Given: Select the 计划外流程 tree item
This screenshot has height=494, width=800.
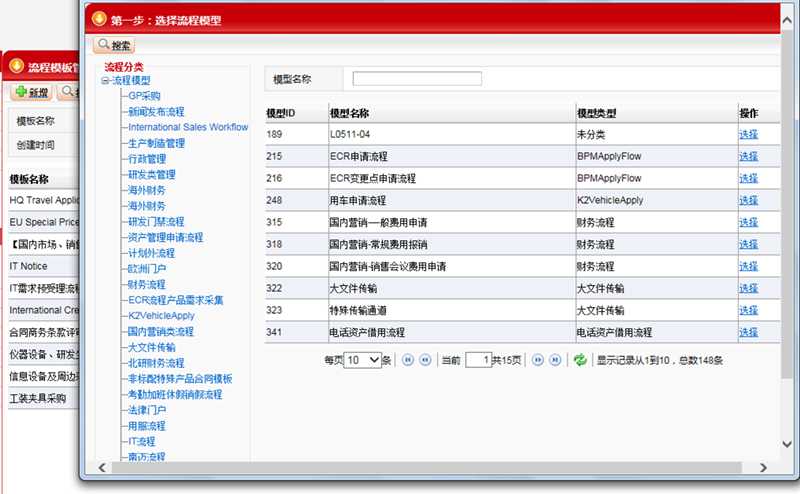Looking at the screenshot, I should click(152, 253).
